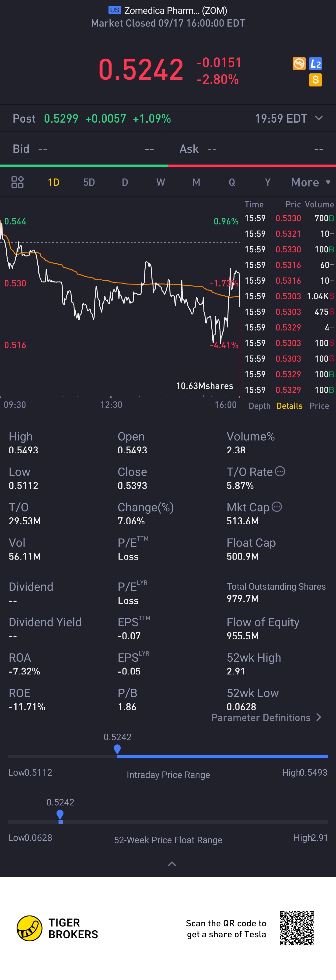Switch chart to 5D period

pyautogui.click(x=89, y=182)
